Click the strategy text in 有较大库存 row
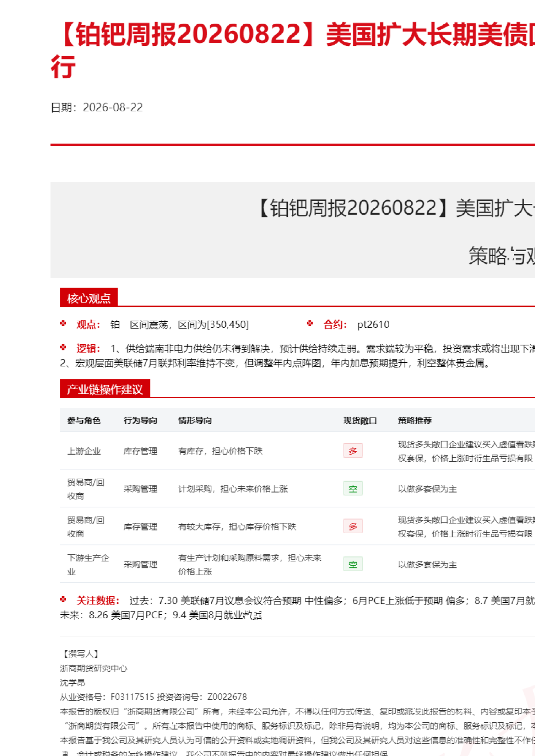The width and height of the screenshot is (535, 756). pos(467,527)
